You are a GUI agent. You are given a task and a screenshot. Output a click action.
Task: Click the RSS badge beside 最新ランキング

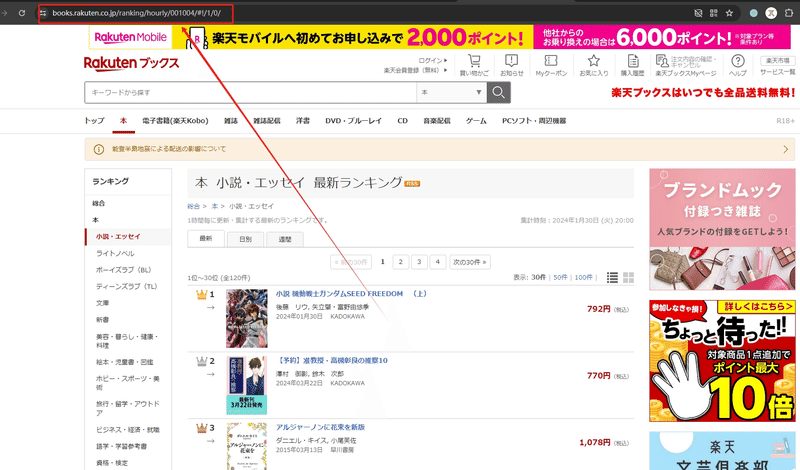click(x=412, y=184)
